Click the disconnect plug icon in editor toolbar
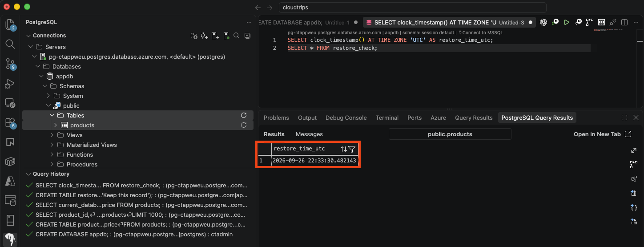Screen dimensions: 644x247 [613, 22]
